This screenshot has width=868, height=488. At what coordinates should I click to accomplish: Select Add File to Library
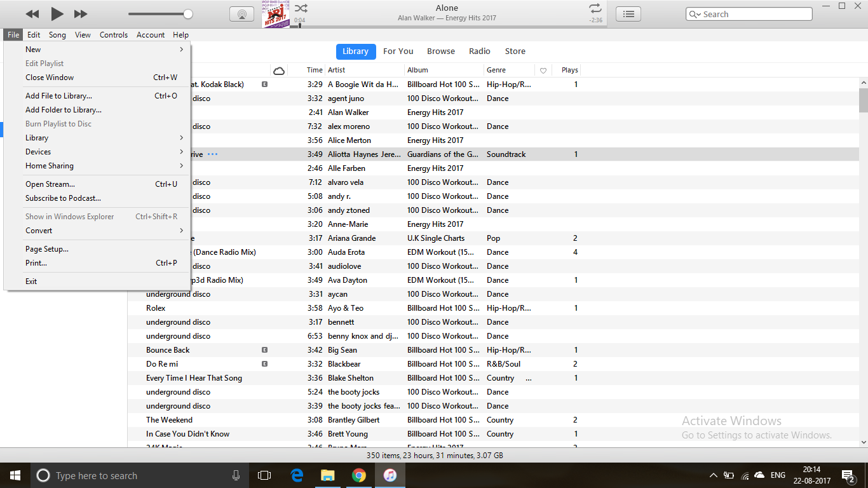[x=97, y=96]
